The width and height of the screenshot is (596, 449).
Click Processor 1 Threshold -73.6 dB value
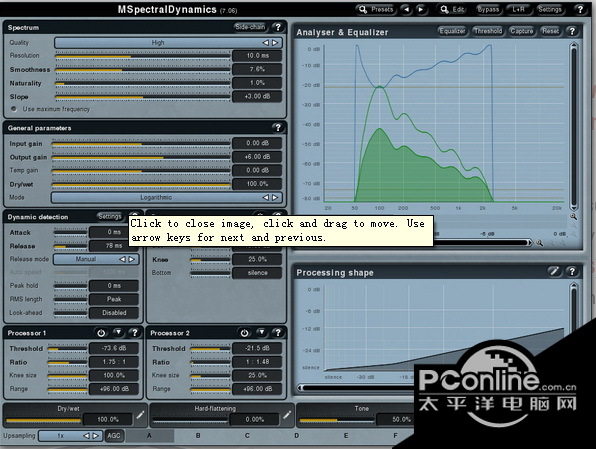[x=114, y=348]
